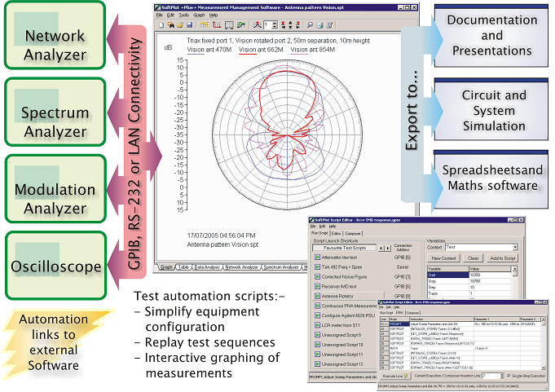Click play icon for Unassigned Script 12
The width and height of the screenshot is (555, 392).
(x=317, y=363)
